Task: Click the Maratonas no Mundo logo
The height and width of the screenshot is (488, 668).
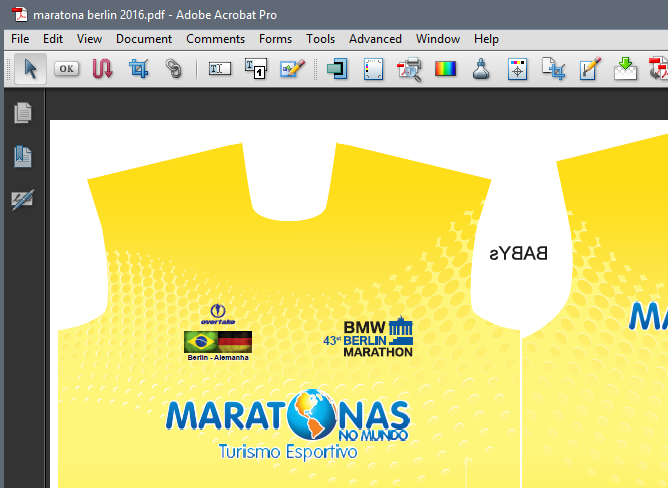Action: [288, 415]
